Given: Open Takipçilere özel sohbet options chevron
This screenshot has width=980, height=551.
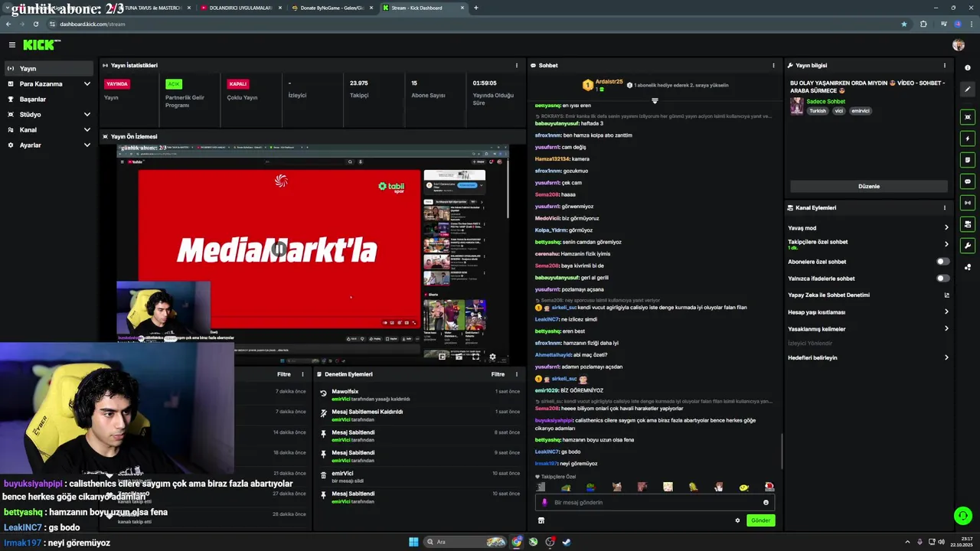Looking at the screenshot, I should pos(946,244).
